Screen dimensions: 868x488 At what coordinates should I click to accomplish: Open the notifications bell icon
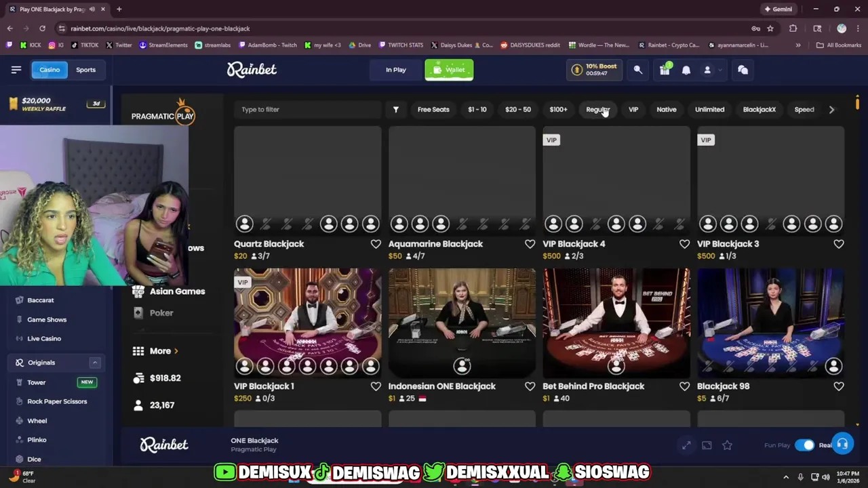(686, 70)
